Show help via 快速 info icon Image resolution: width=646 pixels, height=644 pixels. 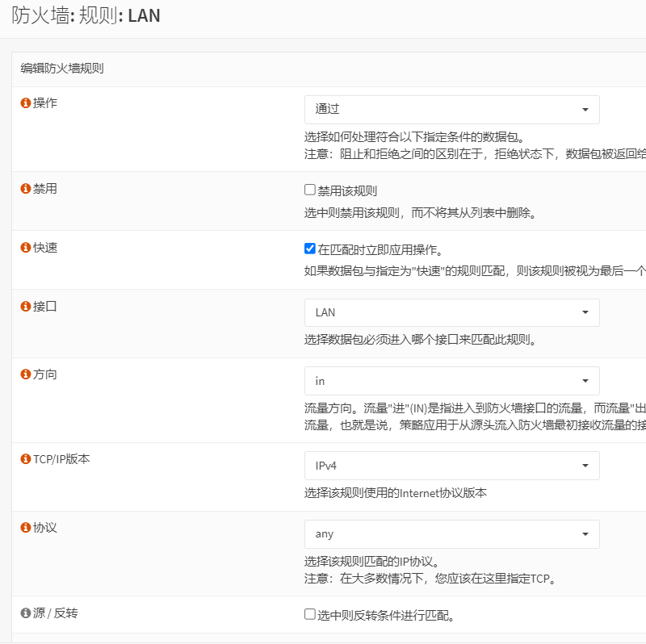tap(26, 247)
